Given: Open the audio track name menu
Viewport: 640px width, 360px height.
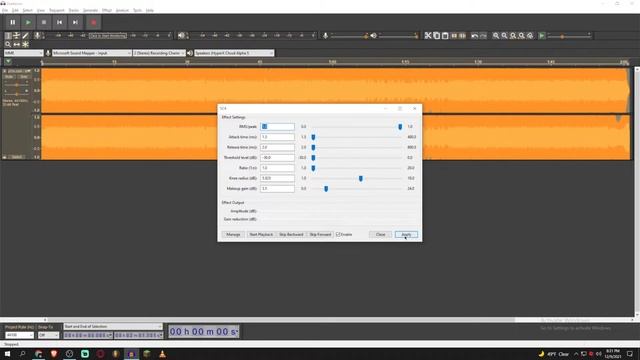Looking at the screenshot, I should 19,71.
